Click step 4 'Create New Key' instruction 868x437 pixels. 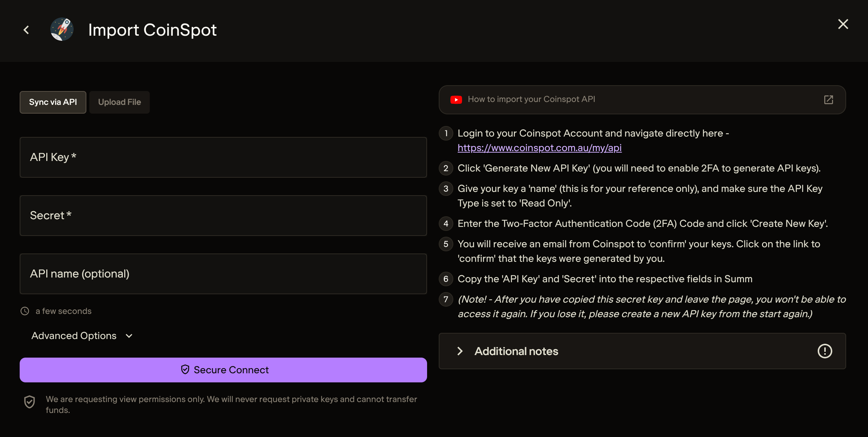tap(642, 224)
